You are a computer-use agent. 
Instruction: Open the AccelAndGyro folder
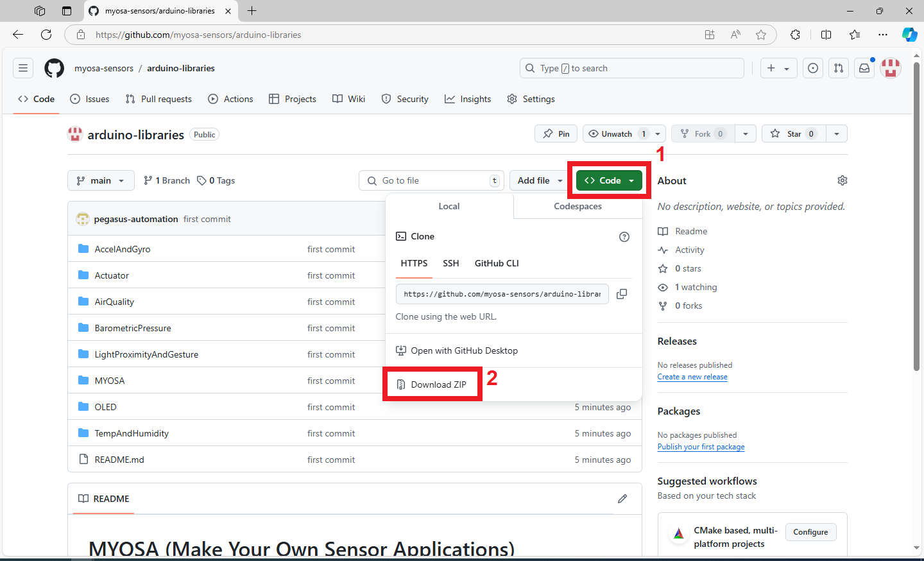pyautogui.click(x=123, y=249)
